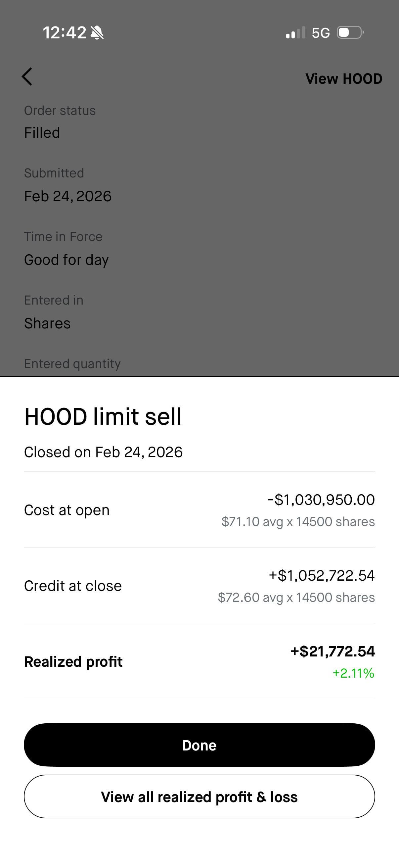
Task: Open the View HOOD link
Action: tap(343, 79)
